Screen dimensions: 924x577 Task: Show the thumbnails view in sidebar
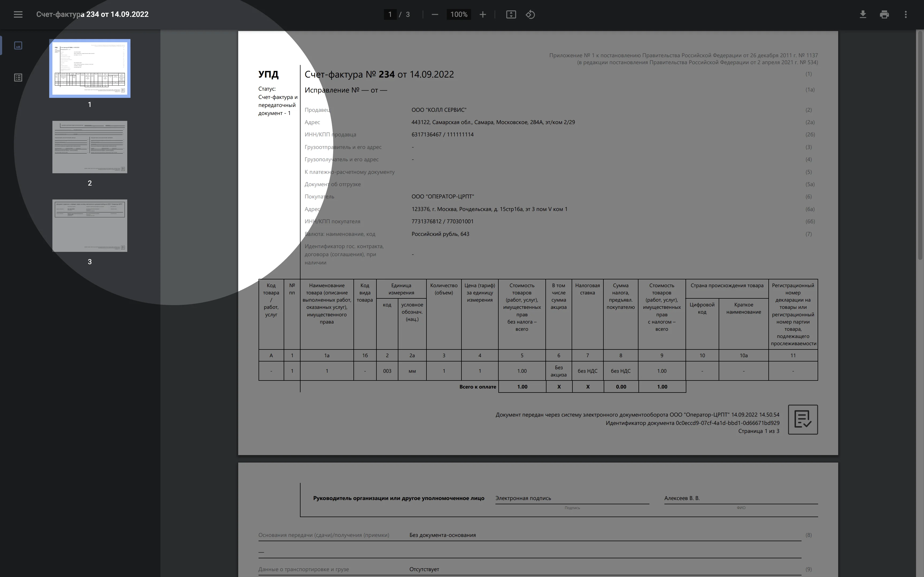click(x=18, y=45)
